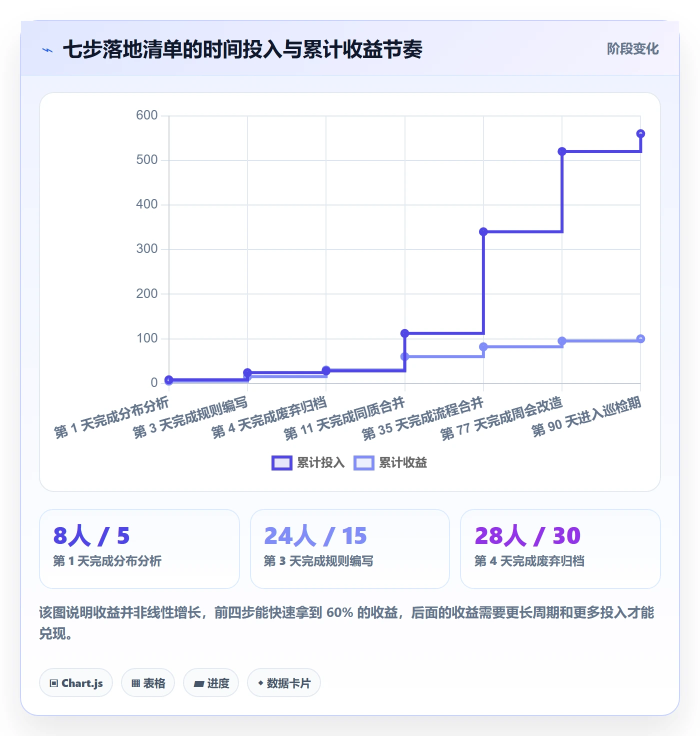The height and width of the screenshot is (736, 700).
Task: Click the x-axis label 第 77 天完成周会改造
Action: (501, 418)
